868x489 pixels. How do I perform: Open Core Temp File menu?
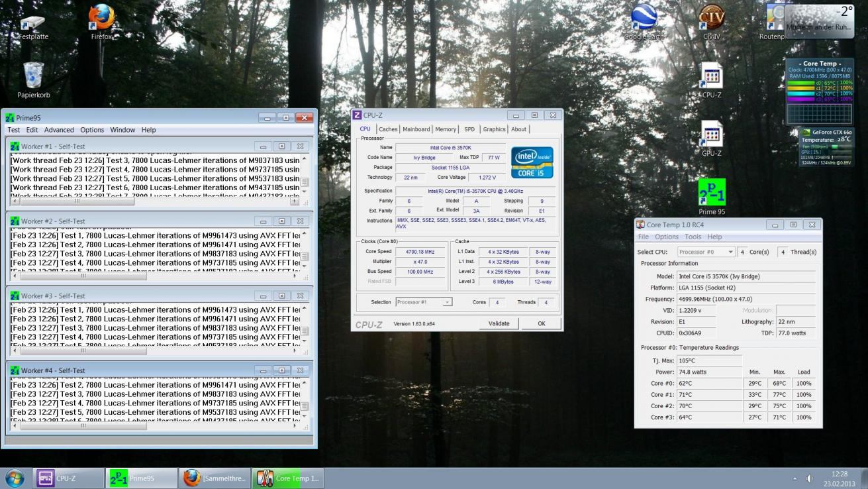tap(644, 237)
